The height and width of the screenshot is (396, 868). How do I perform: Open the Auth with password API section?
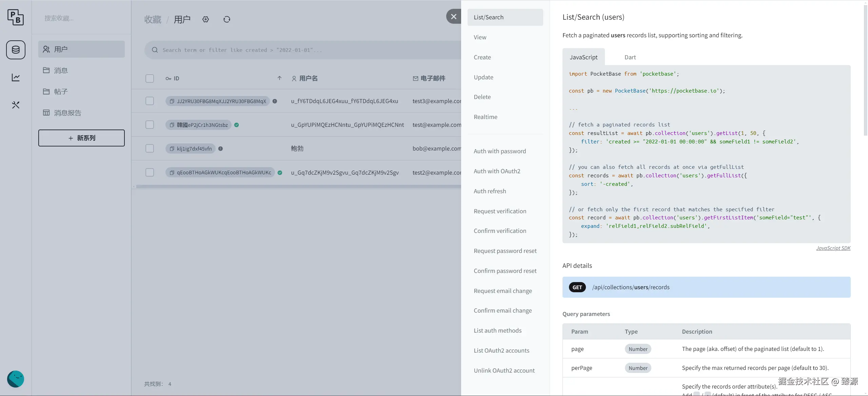point(500,151)
